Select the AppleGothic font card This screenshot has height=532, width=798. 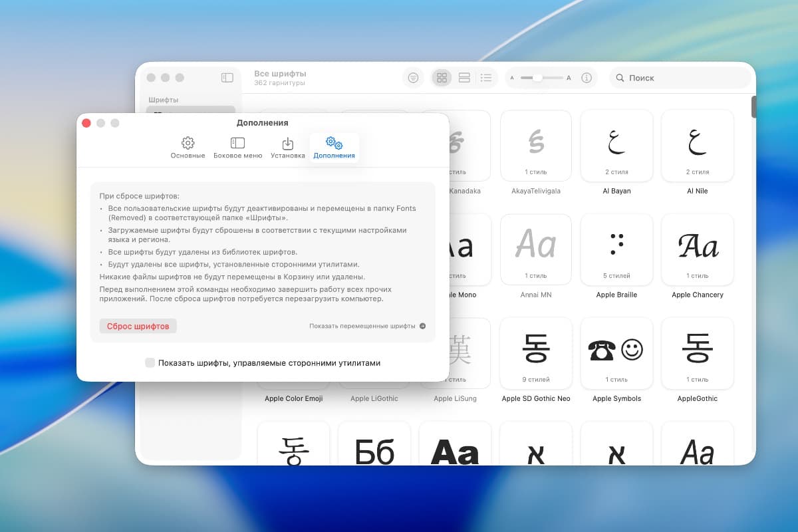point(698,354)
